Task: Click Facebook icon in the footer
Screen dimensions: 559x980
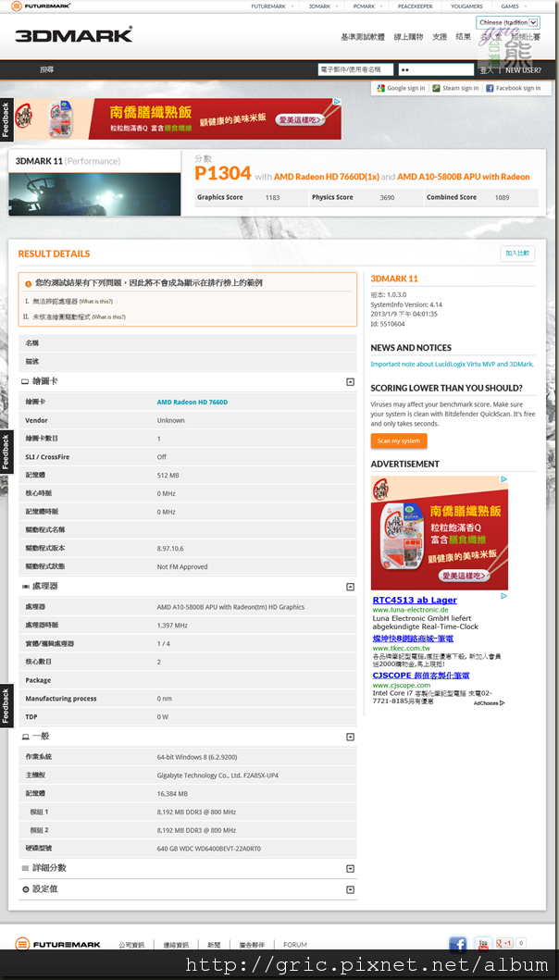Action: (458, 944)
